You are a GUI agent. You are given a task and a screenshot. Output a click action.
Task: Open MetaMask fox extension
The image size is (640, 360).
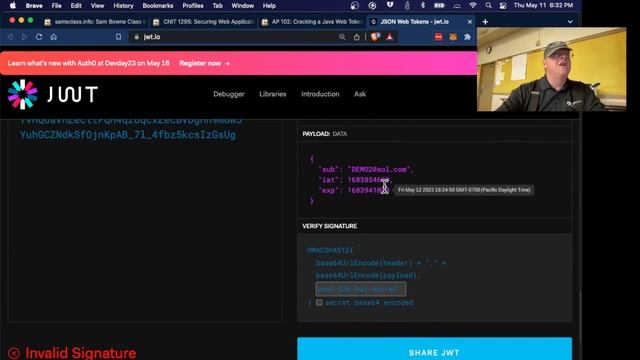tap(453, 37)
